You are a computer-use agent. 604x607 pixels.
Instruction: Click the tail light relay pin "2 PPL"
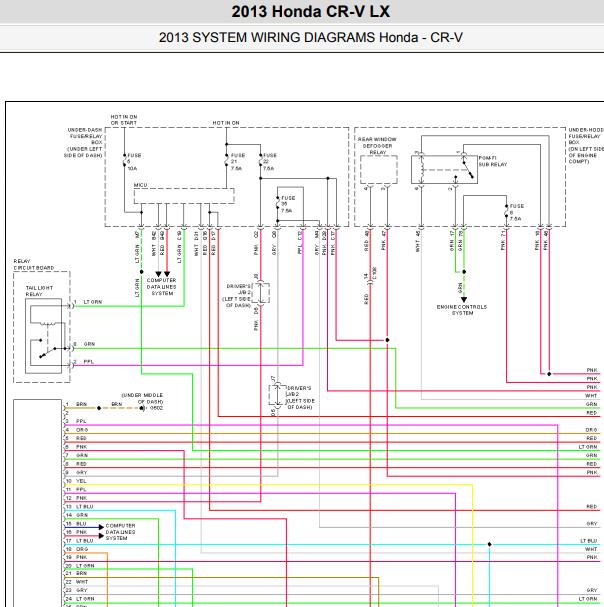84,362
